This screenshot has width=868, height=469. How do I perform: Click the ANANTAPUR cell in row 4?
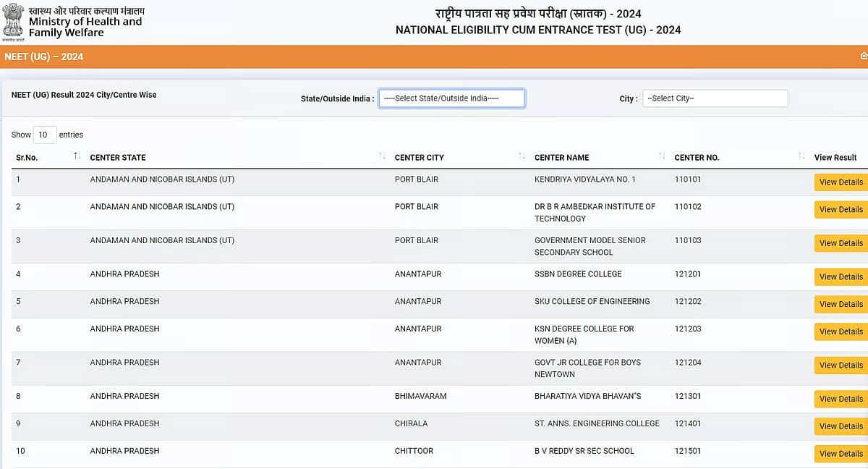[x=418, y=274]
